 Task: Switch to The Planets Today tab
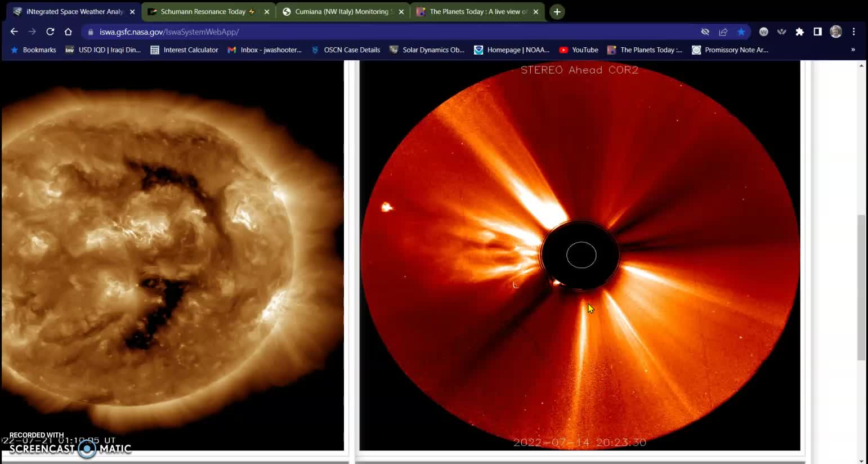click(x=478, y=12)
